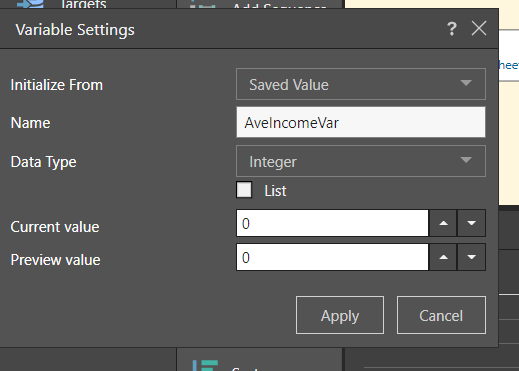Close the Variable Settings dialog
519x371 pixels.
(x=479, y=28)
